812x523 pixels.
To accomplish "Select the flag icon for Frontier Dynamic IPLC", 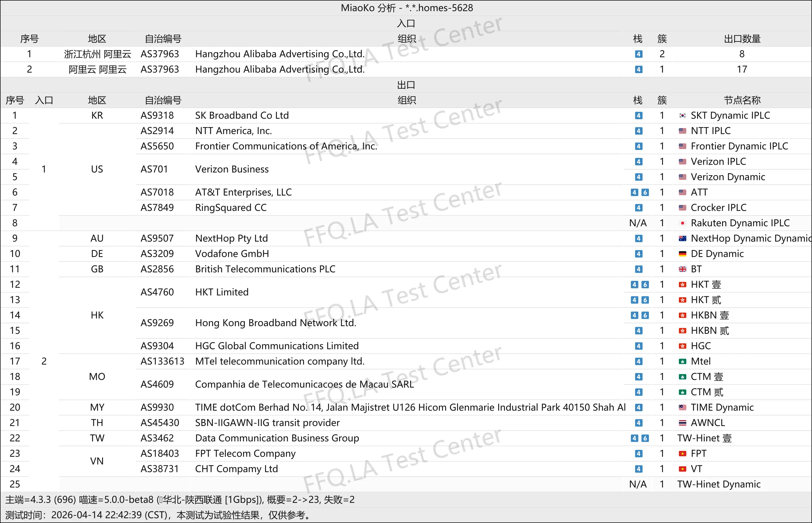I will (x=682, y=146).
